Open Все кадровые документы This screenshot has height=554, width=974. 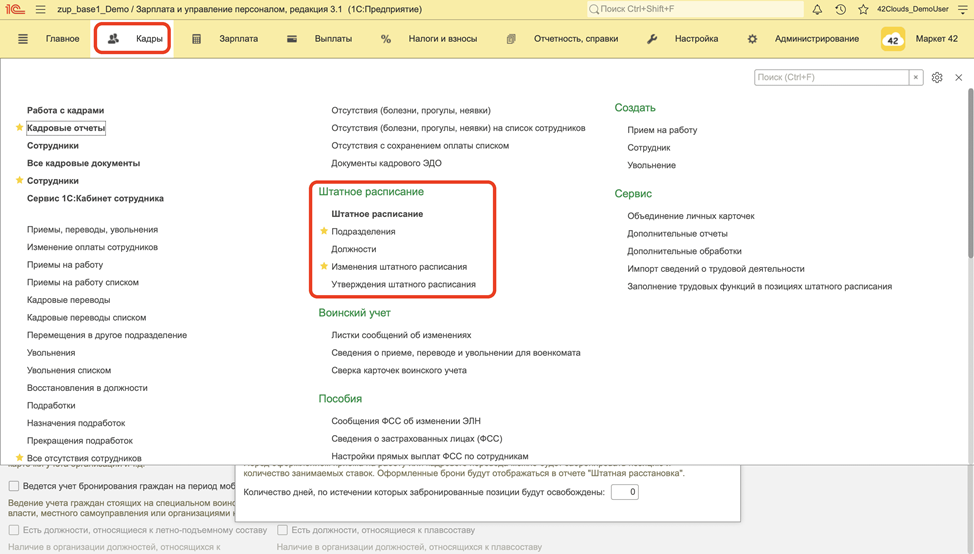(x=83, y=163)
